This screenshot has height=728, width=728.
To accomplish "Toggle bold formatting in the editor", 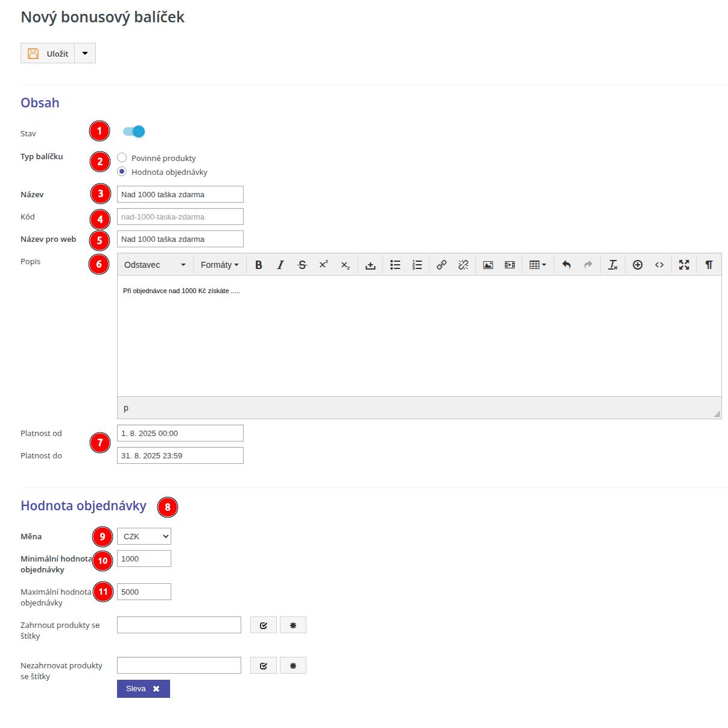I will [x=259, y=265].
